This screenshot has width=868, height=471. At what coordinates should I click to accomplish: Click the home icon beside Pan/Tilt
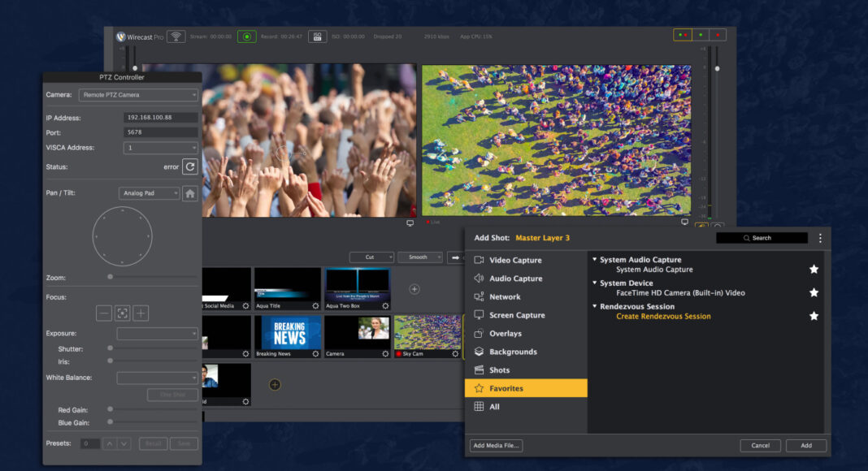point(190,192)
